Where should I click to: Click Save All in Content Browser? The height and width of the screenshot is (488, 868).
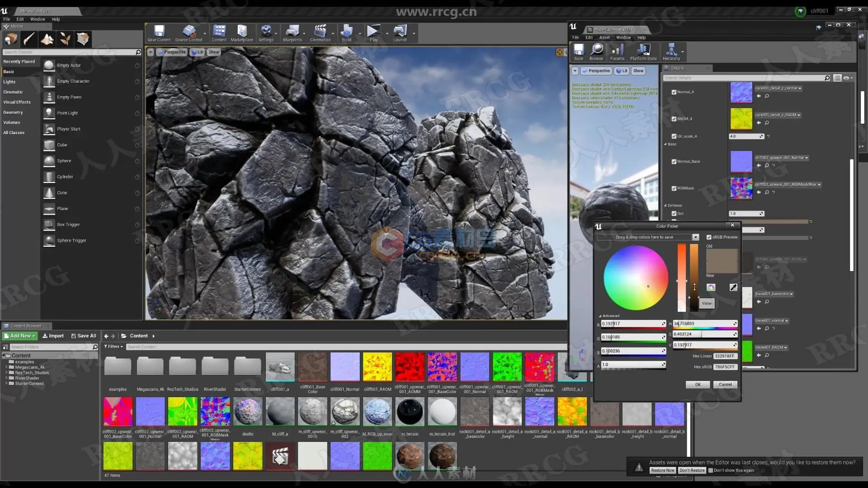tap(84, 336)
